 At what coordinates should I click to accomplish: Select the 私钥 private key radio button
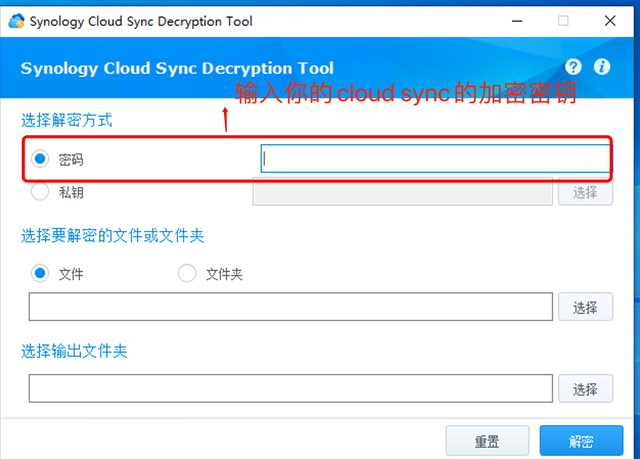40,192
